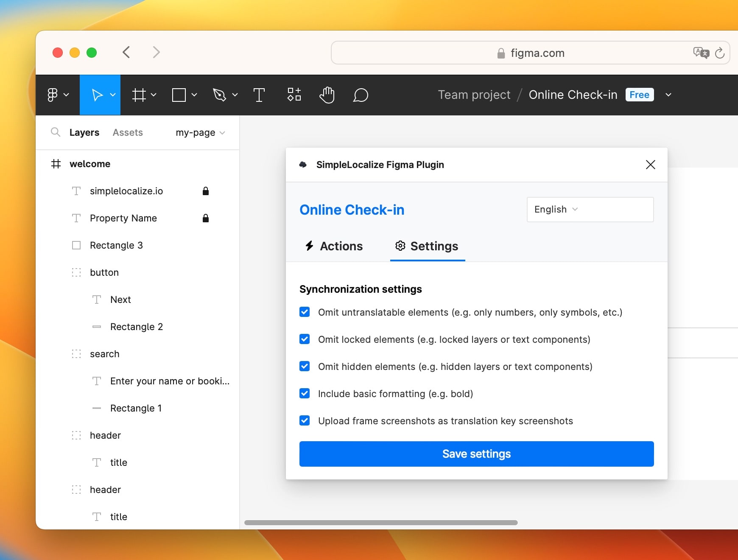Click the browser forward arrow
Image resolution: width=738 pixels, height=560 pixels.
pos(157,52)
